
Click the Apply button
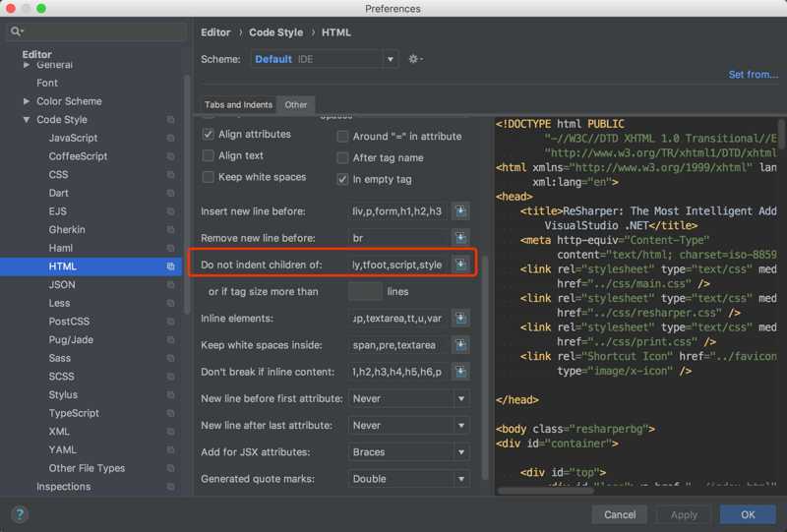[x=684, y=514]
